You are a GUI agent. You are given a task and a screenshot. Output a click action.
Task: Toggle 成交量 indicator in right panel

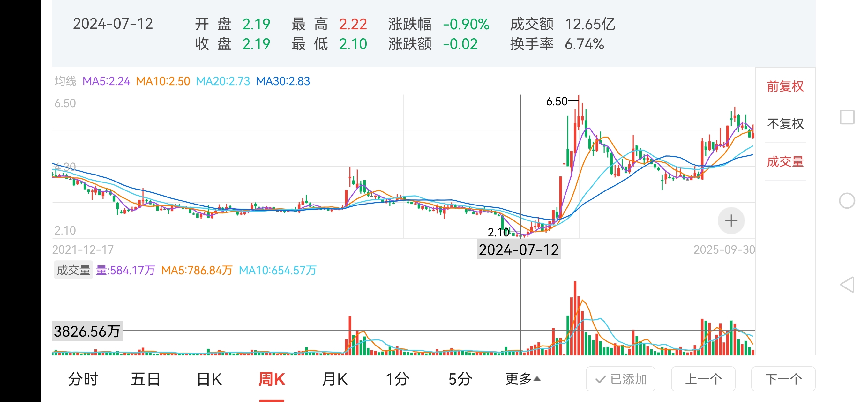(785, 162)
